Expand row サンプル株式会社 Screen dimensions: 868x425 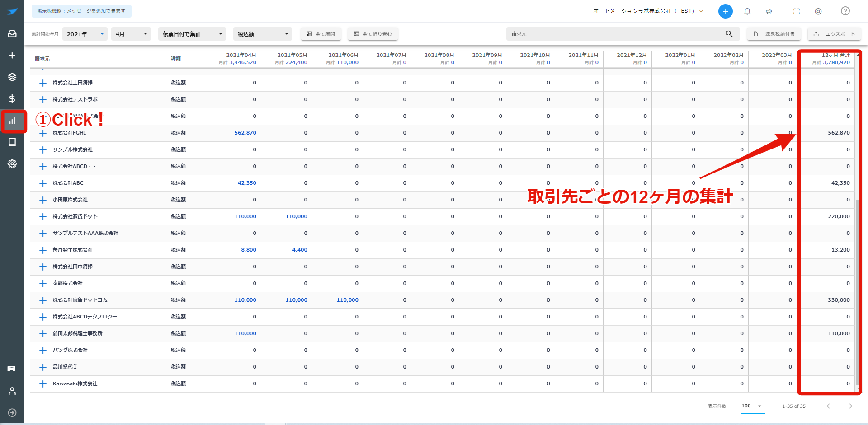pos(43,150)
